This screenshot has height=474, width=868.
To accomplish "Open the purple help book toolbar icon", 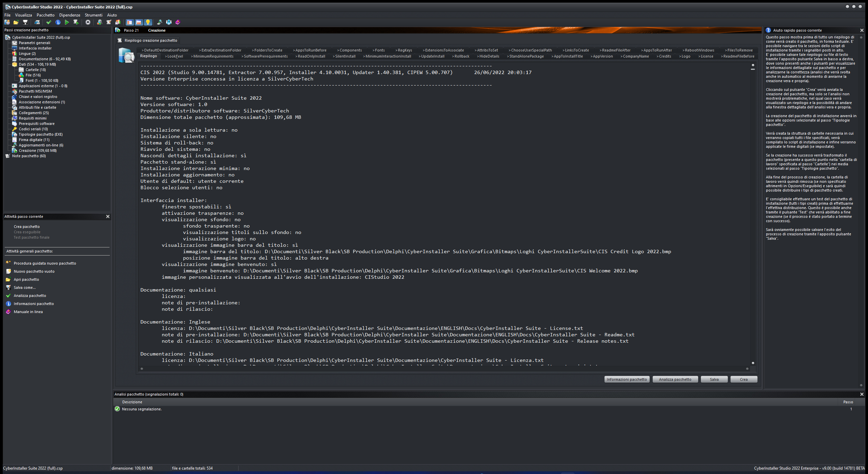I will 178,22.
